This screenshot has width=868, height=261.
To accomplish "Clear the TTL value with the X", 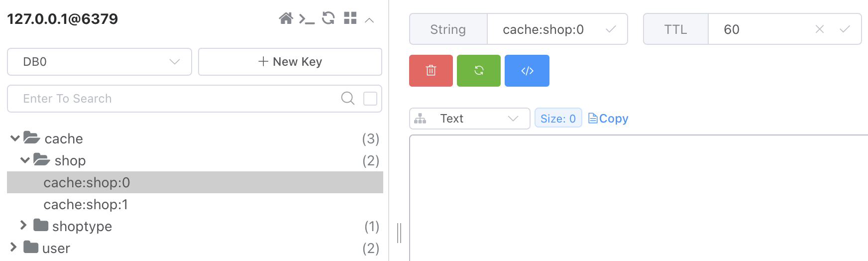I will (x=820, y=29).
